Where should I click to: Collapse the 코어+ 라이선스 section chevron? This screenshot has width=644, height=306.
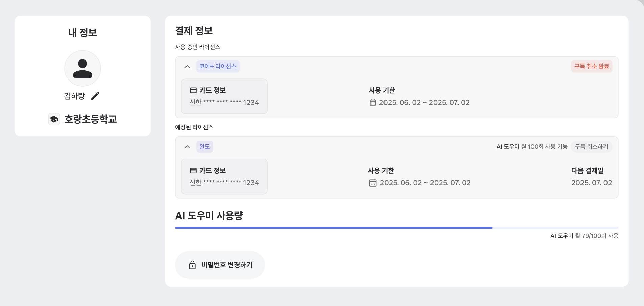pyautogui.click(x=187, y=67)
